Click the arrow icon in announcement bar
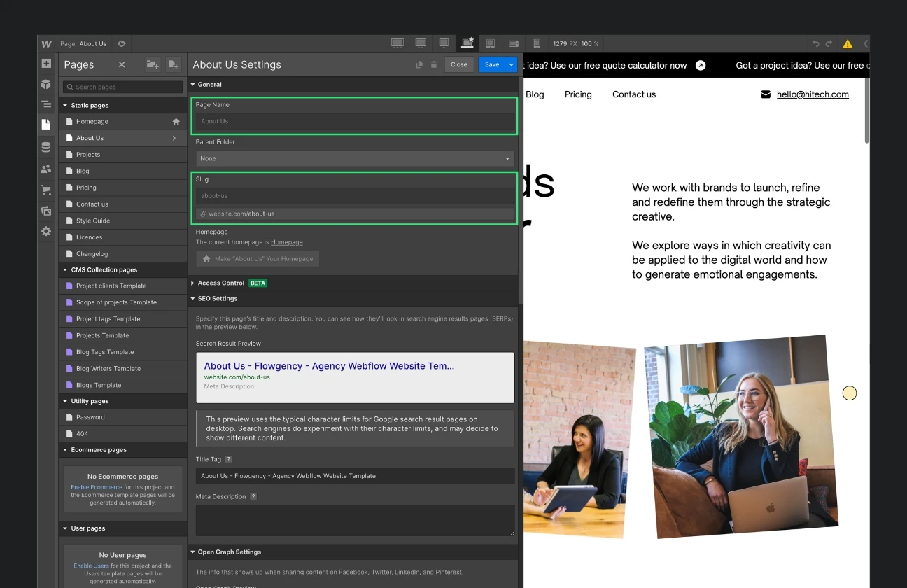This screenshot has height=588, width=907. tap(701, 65)
